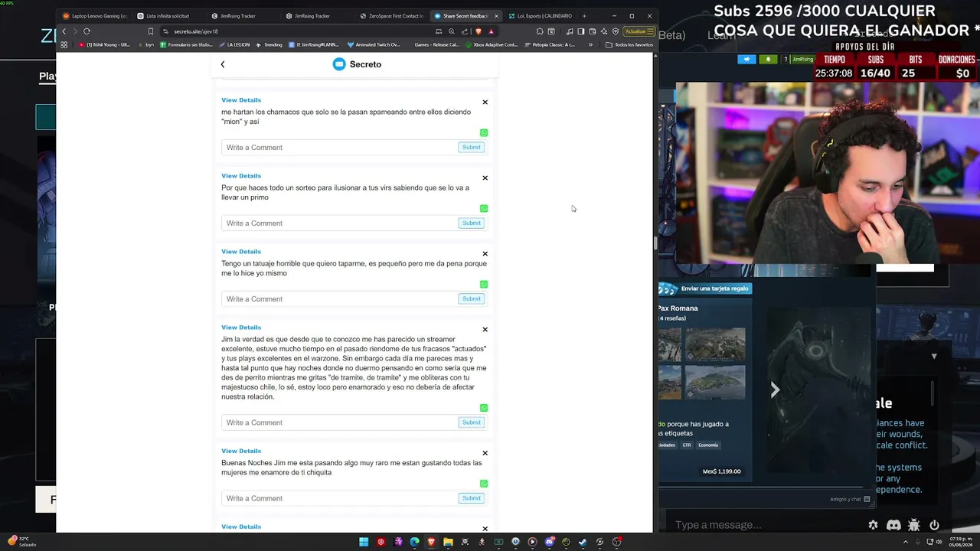
Task: Dismiss the 'Tengo un tatuaje horrible' secret
Action: pyautogui.click(x=485, y=253)
